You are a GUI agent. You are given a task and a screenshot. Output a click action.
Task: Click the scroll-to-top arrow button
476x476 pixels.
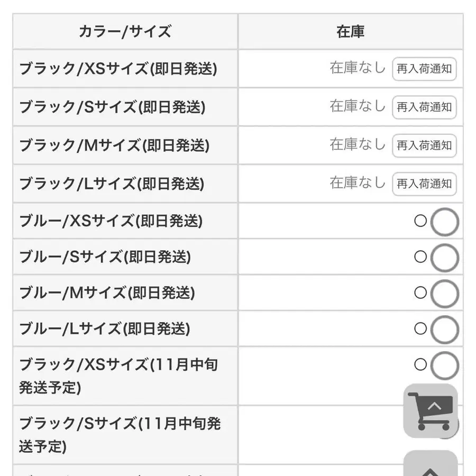pyautogui.click(x=431, y=465)
